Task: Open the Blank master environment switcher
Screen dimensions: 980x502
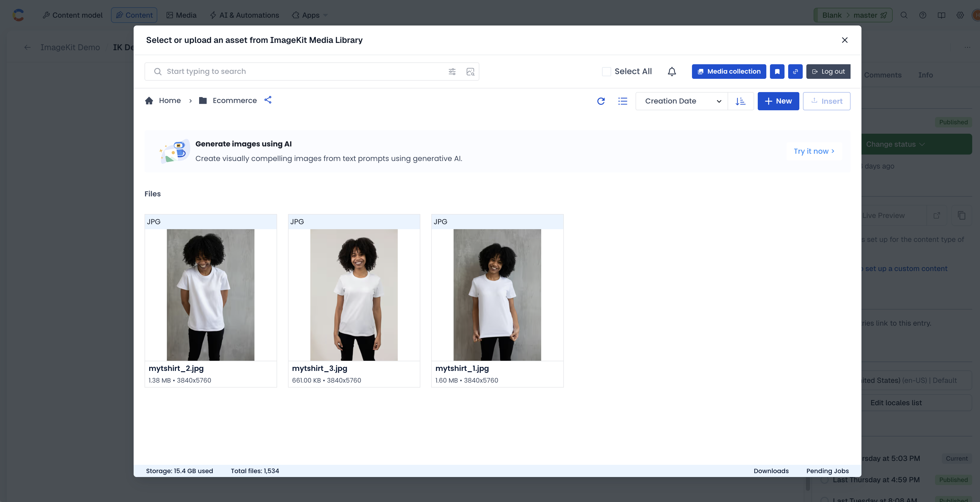Action: pos(853,15)
